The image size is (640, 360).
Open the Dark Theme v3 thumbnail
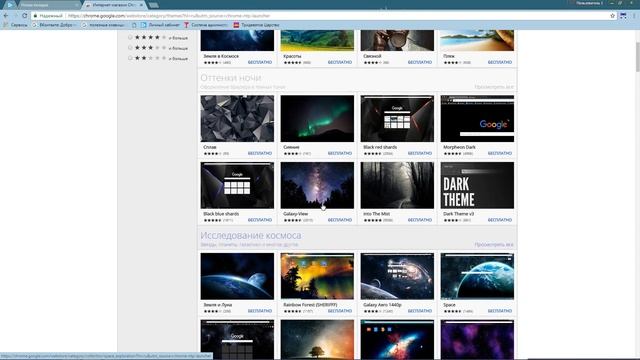tap(477, 185)
